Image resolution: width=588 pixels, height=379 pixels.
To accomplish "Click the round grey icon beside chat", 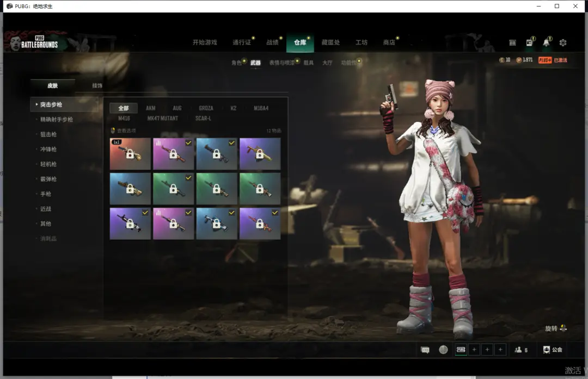I will point(443,350).
